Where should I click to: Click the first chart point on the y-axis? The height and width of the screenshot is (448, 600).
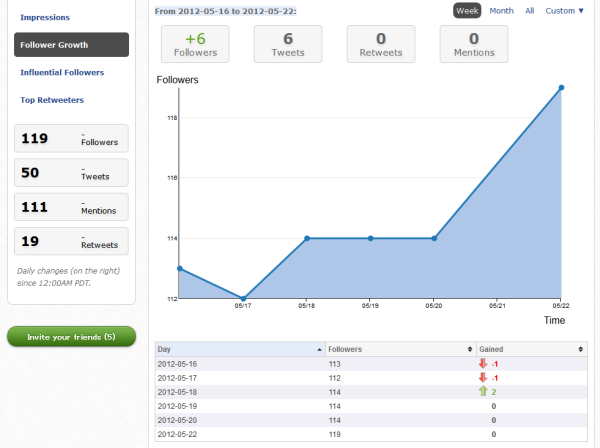click(x=180, y=269)
